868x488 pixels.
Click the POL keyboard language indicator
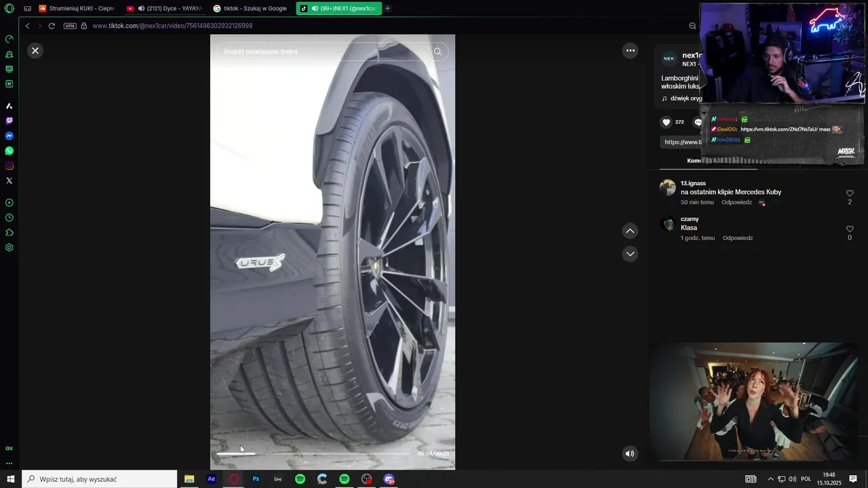point(806,479)
